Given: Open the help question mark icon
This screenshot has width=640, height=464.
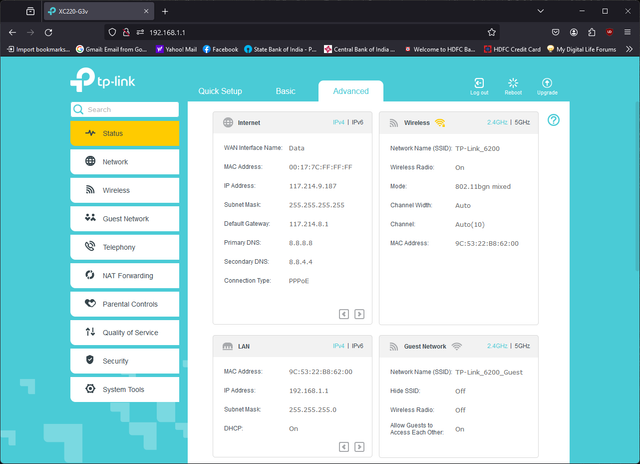Looking at the screenshot, I should (554, 121).
